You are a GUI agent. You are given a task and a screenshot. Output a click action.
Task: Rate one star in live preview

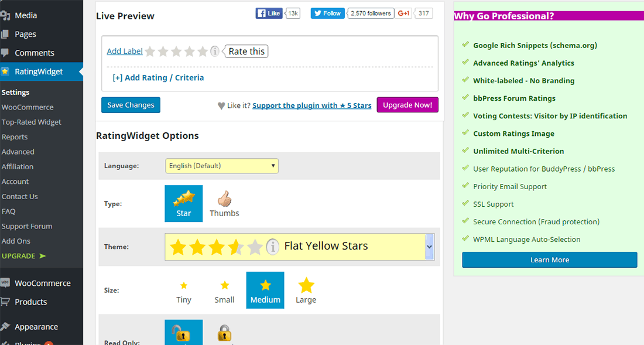pos(150,52)
